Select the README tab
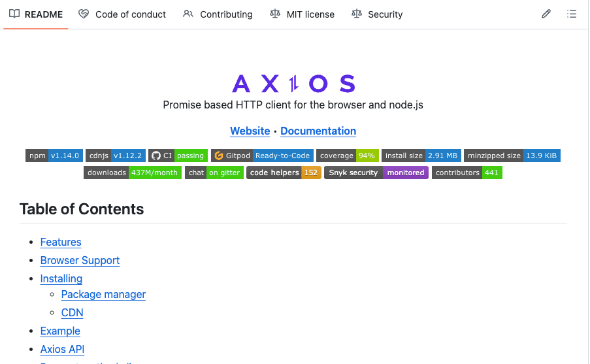This screenshot has width=590, height=364. pyautogui.click(x=36, y=14)
